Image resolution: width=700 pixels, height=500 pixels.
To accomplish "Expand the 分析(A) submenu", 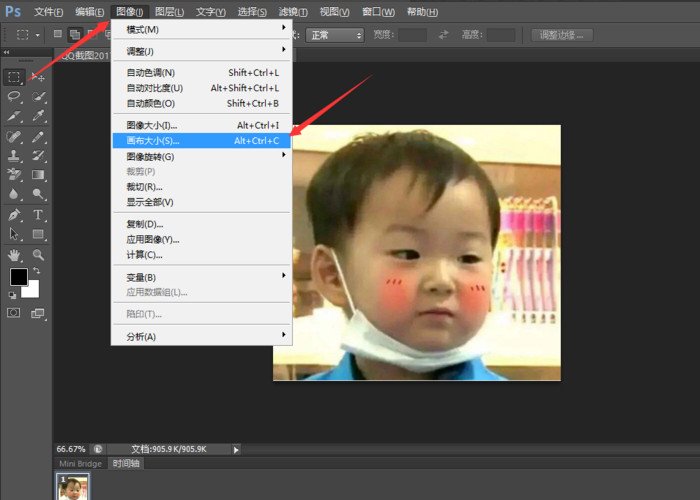I will (x=201, y=337).
